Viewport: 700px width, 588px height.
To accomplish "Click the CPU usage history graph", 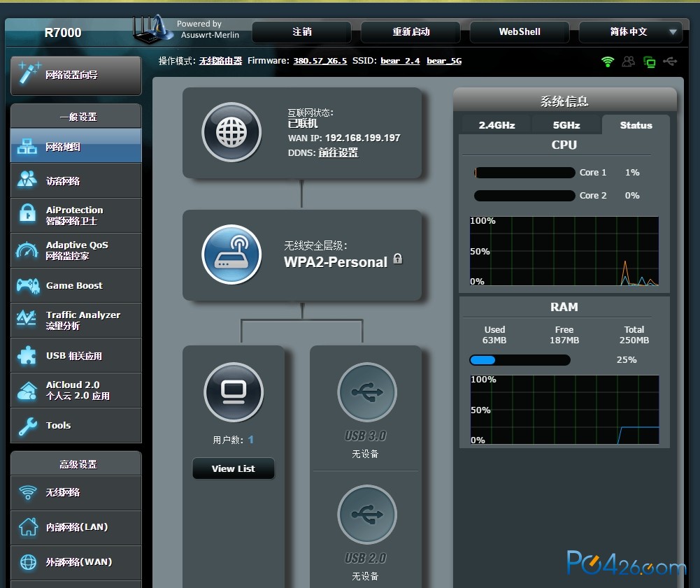I will point(564,251).
